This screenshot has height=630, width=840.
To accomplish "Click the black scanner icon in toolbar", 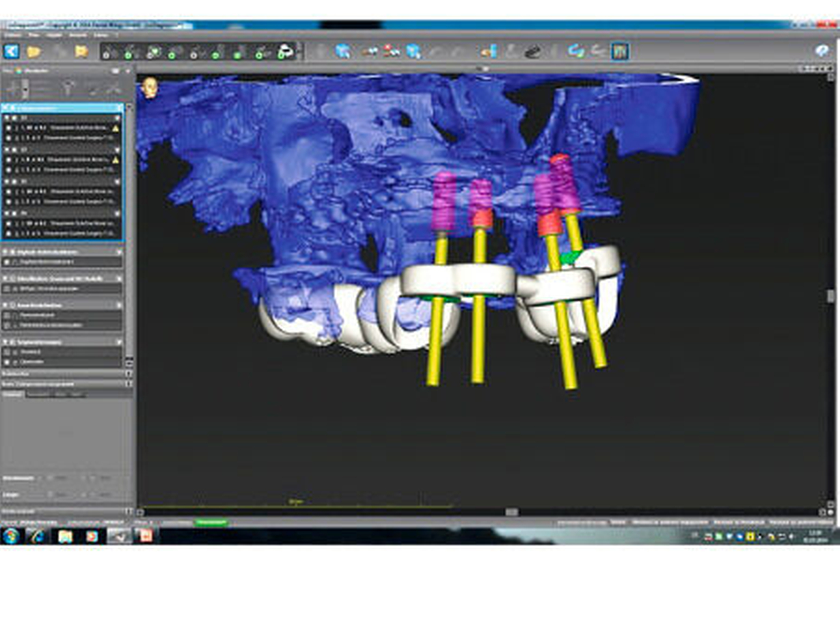I will pos(533,52).
